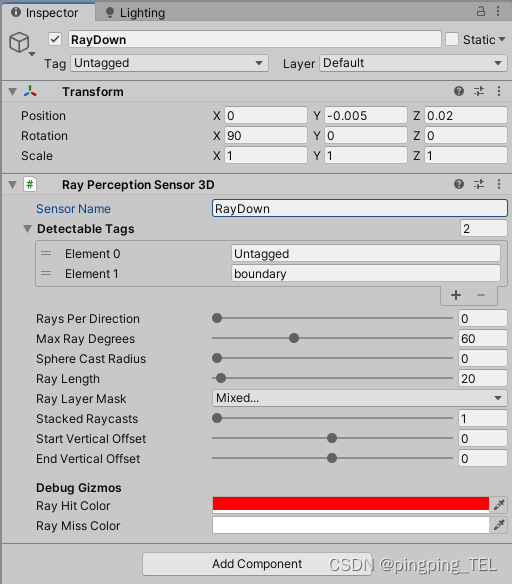Viewport: 512px width, 584px height.
Task: Open the Layer dropdown showing Default
Action: pyautogui.click(x=413, y=63)
